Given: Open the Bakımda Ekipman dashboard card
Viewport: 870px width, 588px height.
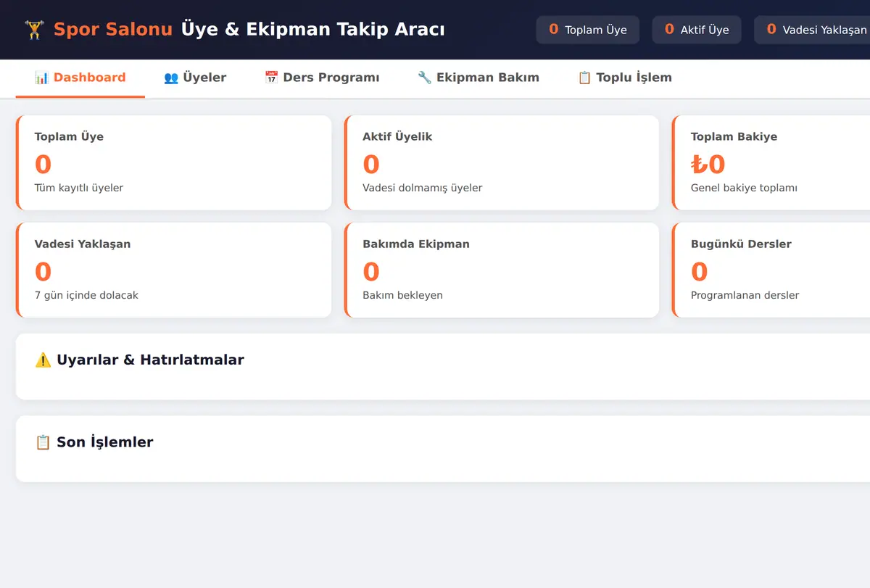Looking at the screenshot, I should click(x=502, y=270).
